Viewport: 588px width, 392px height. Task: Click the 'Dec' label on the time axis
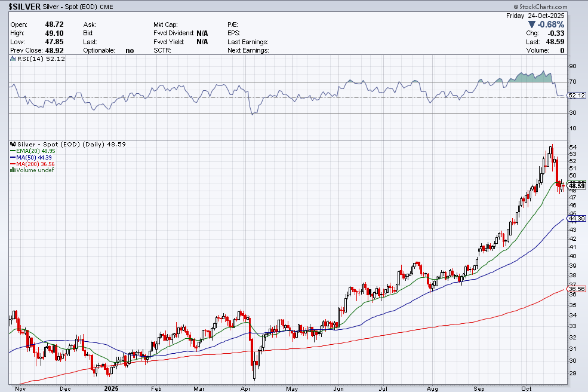pyautogui.click(x=65, y=388)
